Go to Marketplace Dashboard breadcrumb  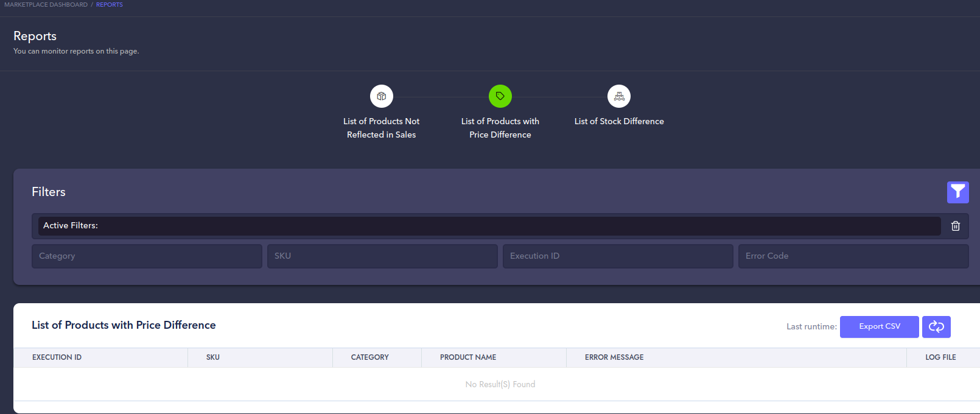click(x=46, y=5)
